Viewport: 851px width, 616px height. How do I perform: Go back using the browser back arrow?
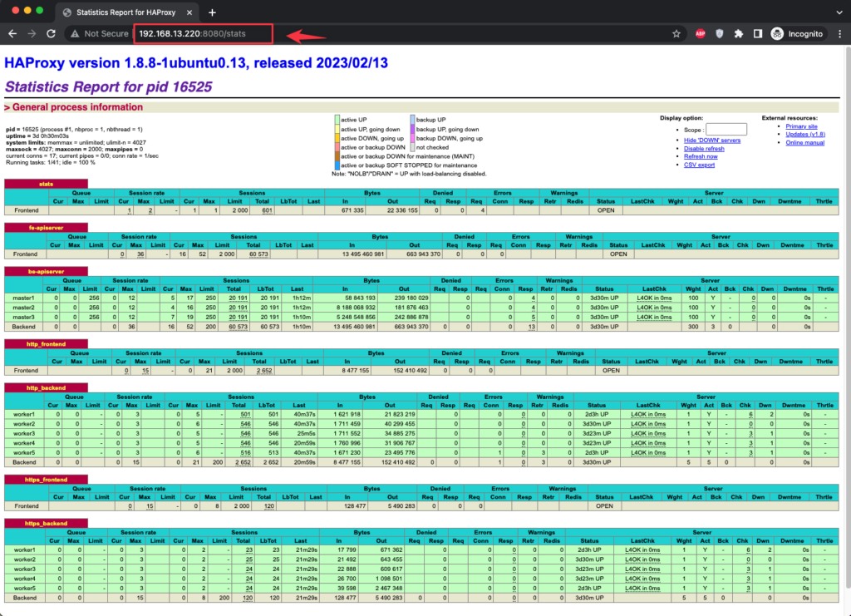click(x=12, y=33)
